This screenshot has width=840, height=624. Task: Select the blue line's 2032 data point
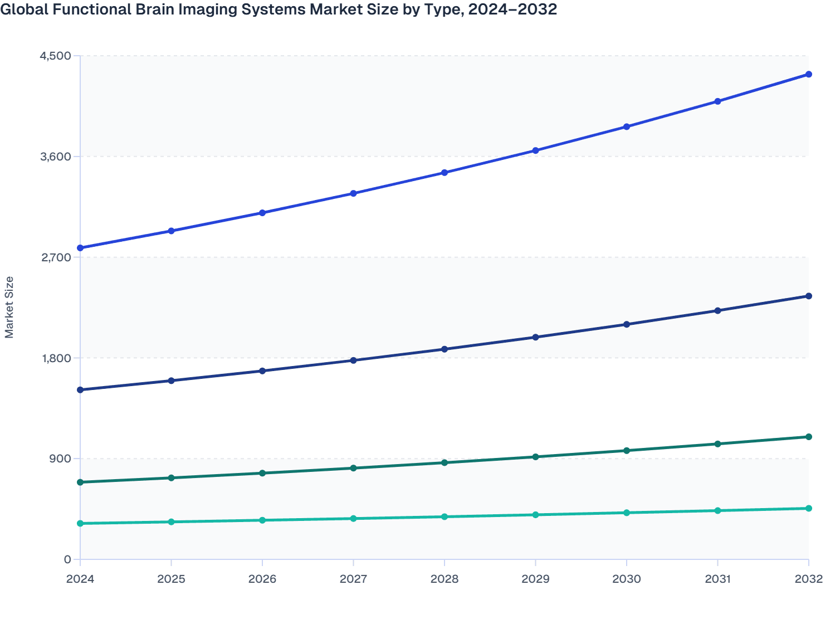[809, 73]
